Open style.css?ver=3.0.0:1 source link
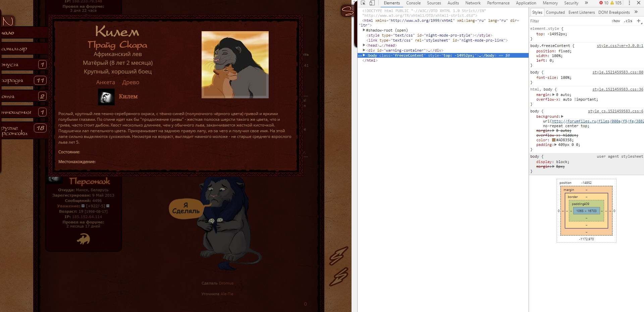644x312 pixels. pyautogui.click(x=620, y=46)
